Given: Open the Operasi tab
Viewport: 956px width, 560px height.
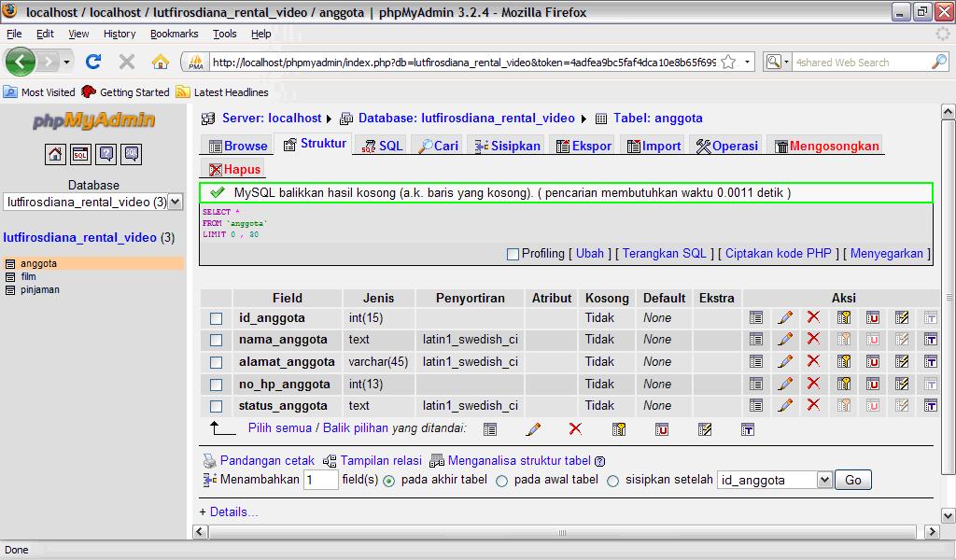Looking at the screenshot, I should pyautogui.click(x=726, y=147).
